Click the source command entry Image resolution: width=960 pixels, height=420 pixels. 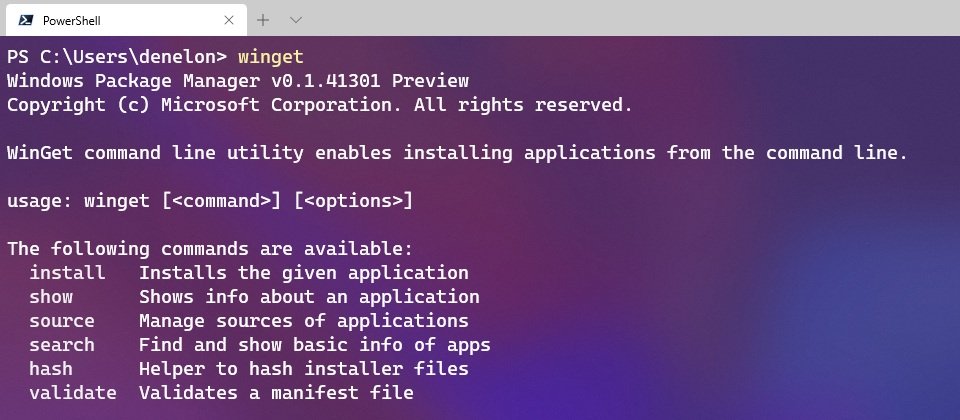[62, 320]
